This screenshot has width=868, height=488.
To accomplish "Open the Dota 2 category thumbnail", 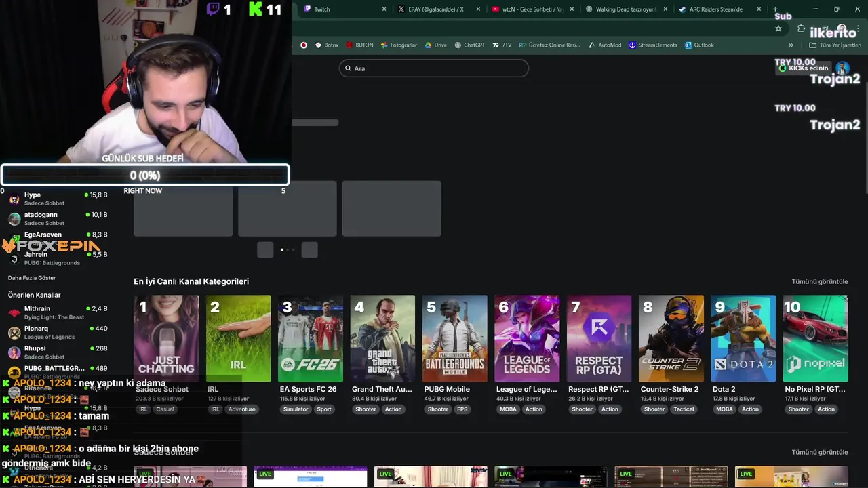I will 743,338.
